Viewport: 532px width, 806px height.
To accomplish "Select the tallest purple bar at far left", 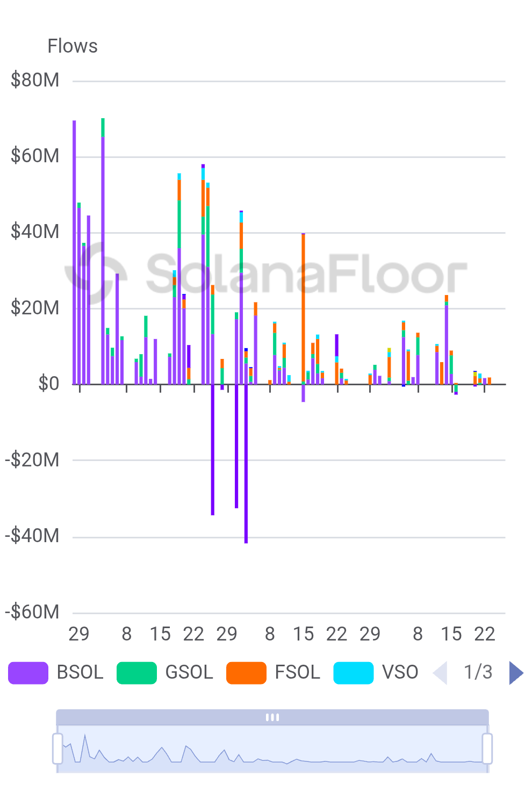I will point(74,253).
